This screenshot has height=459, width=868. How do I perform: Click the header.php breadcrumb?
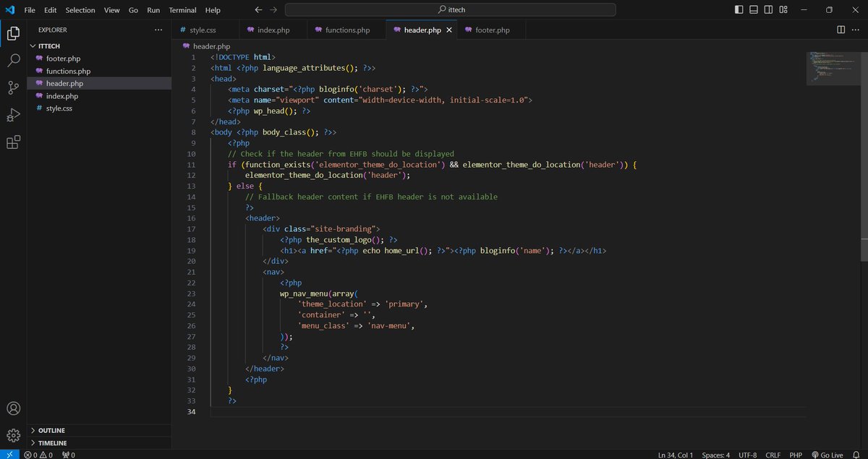[x=205, y=46]
